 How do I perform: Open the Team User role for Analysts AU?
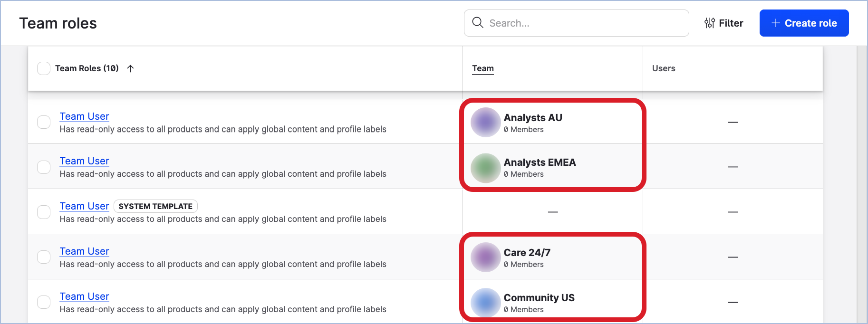click(84, 116)
